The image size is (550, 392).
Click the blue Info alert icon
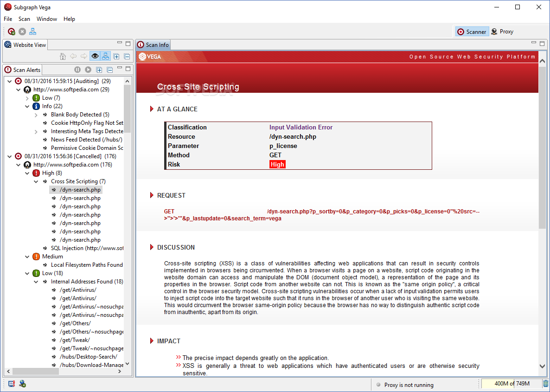(x=36, y=106)
